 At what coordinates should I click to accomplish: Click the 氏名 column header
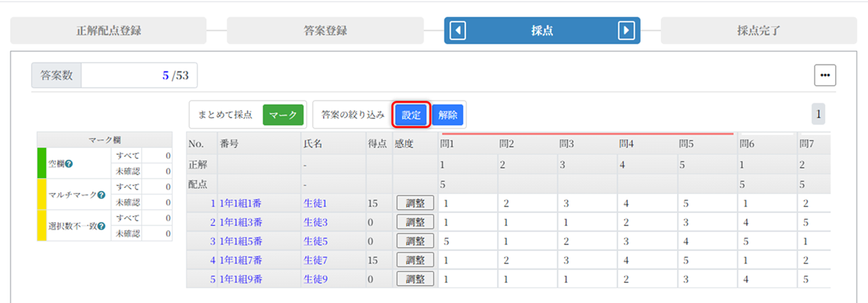tap(333, 144)
